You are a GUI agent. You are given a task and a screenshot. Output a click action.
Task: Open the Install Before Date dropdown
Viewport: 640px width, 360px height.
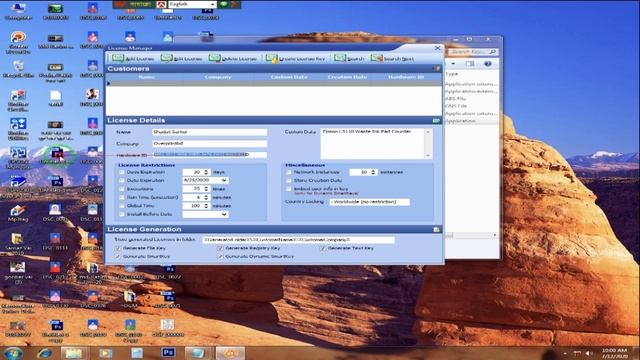(224, 214)
